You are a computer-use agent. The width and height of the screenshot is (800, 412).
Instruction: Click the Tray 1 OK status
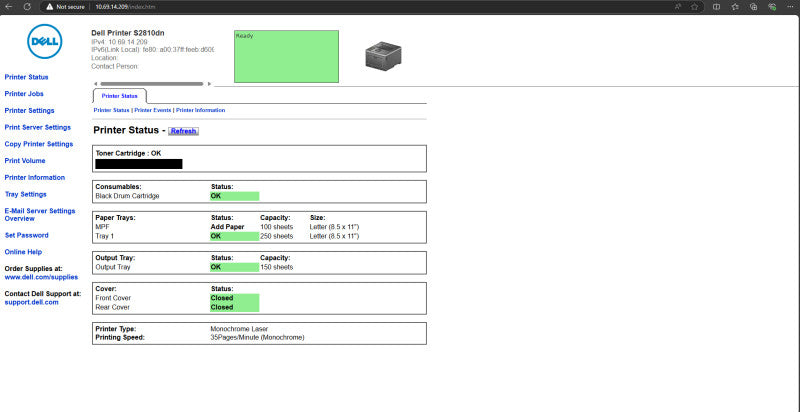coord(235,236)
